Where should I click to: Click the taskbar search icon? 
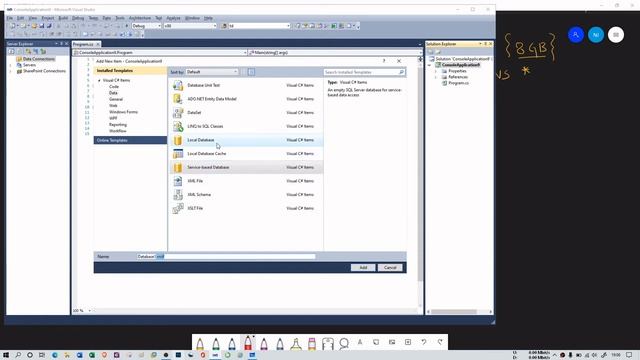pyautogui.click(x=18, y=355)
